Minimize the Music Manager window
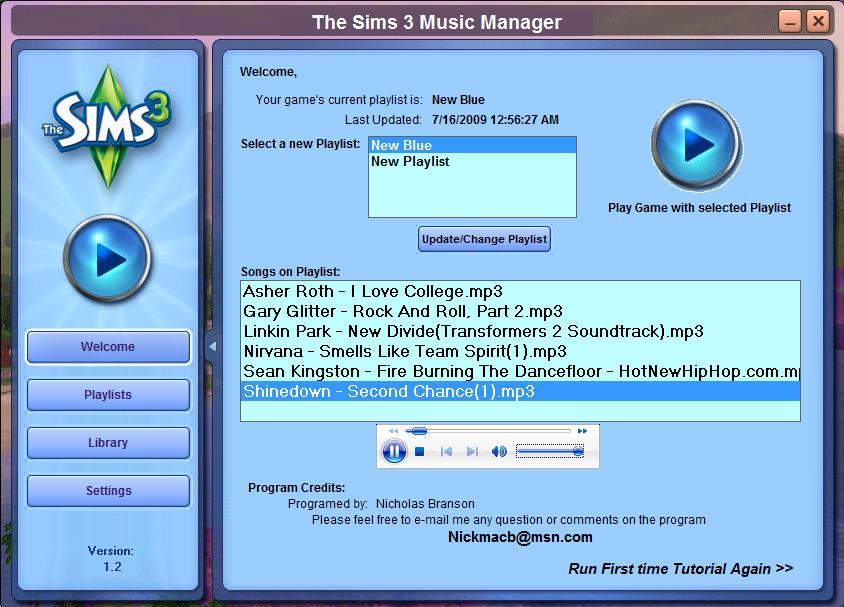Screen dimensions: 844x607 click(790, 22)
